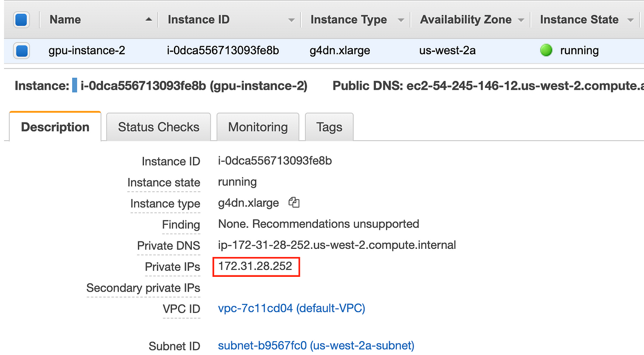Click i-0dca556713093fe8b in the table row
Viewport: 644px width, 355px height.
click(x=223, y=51)
